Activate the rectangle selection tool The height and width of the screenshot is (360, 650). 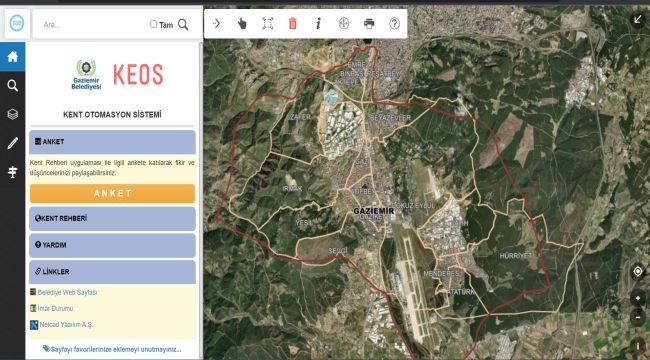[267, 24]
